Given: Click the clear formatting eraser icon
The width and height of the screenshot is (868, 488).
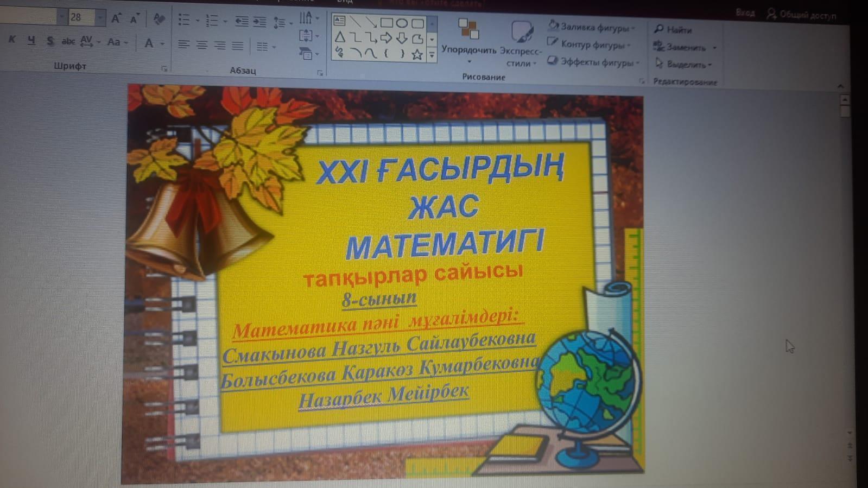Looking at the screenshot, I should (159, 19).
